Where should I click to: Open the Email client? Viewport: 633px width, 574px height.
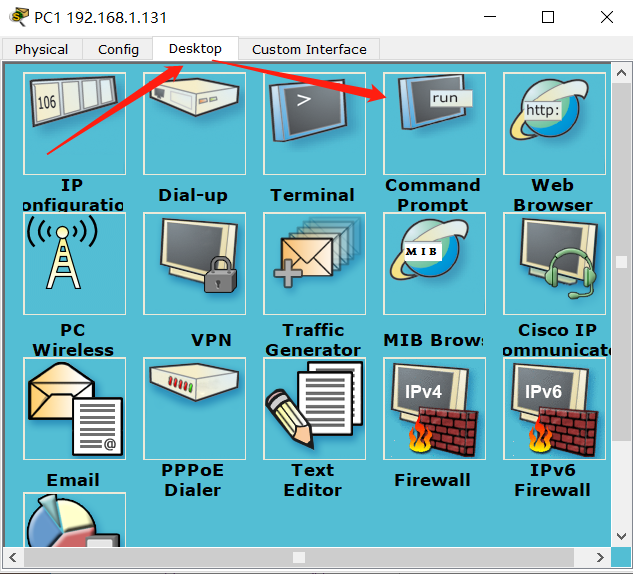(75, 409)
